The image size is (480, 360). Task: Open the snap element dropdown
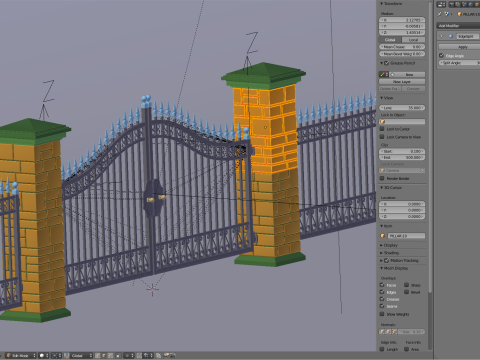click(x=148, y=356)
